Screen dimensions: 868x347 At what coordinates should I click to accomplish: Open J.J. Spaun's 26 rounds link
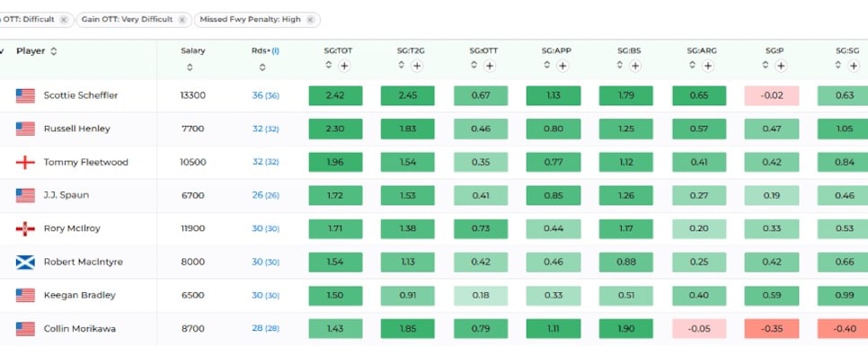(x=265, y=195)
